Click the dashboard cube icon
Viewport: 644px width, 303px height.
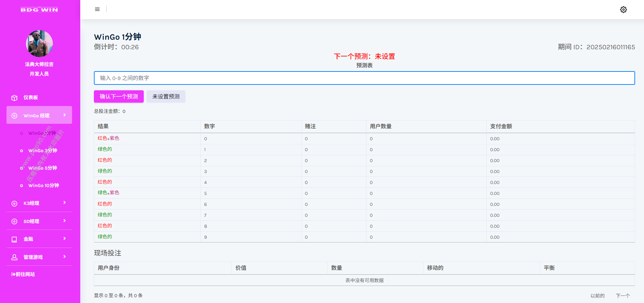[14, 98]
